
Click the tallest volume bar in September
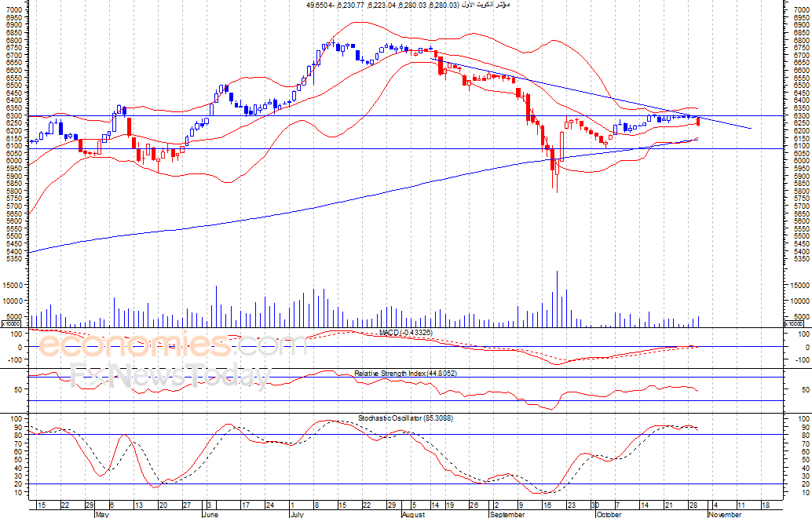558,298
